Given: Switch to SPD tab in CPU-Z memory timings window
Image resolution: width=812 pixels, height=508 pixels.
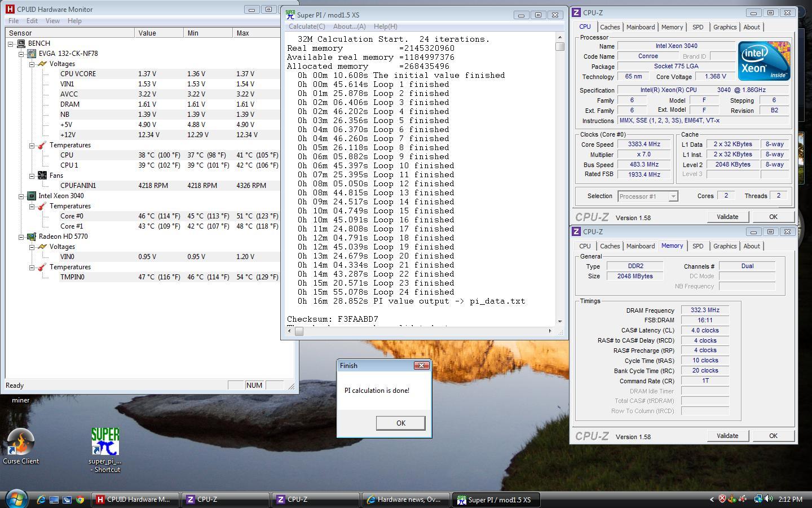Looking at the screenshot, I should pos(698,246).
